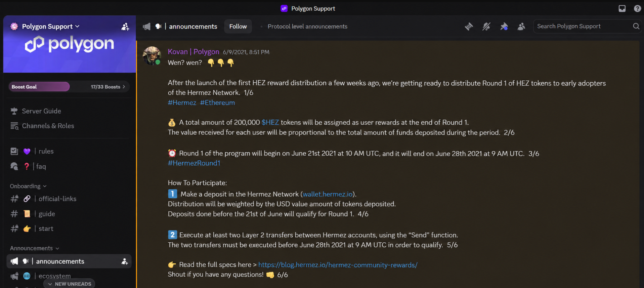
Task: Click invite people icon beside server name
Action: (125, 27)
